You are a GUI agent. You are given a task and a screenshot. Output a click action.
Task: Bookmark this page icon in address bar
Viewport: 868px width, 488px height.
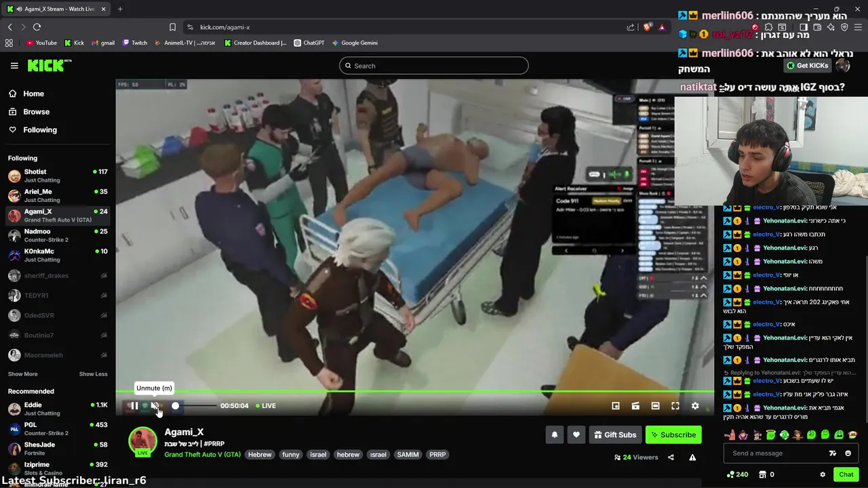point(172,27)
